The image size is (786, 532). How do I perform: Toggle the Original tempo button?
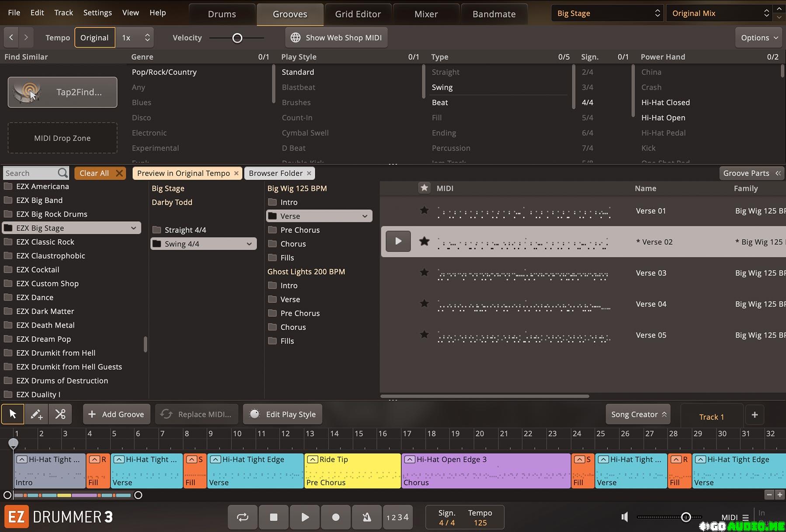pyautogui.click(x=94, y=38)
